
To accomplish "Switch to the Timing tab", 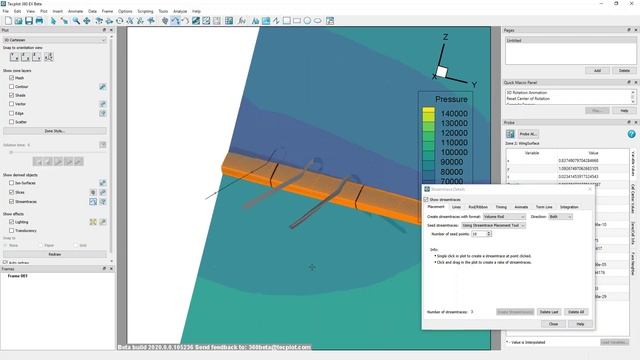I will tap(501, 207).
